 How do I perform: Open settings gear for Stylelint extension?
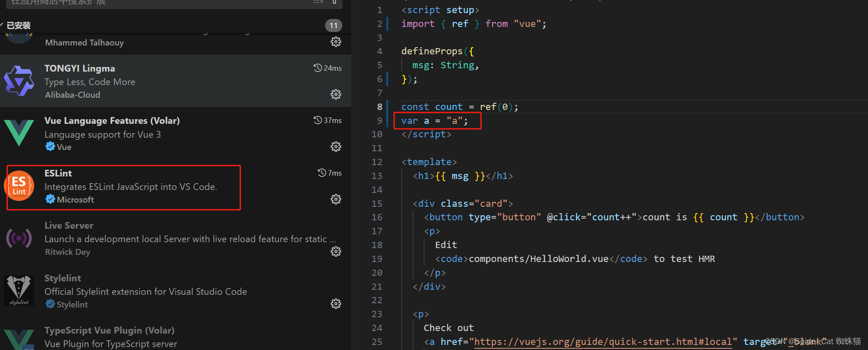[336, 304]
